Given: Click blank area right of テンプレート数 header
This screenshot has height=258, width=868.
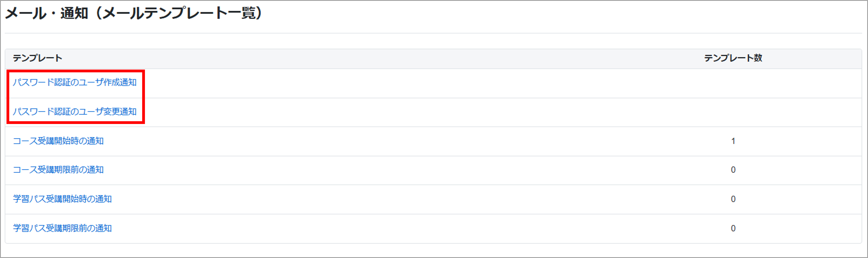Looking at the screenshot, I should pyautogui.click(x=815, y=58).
